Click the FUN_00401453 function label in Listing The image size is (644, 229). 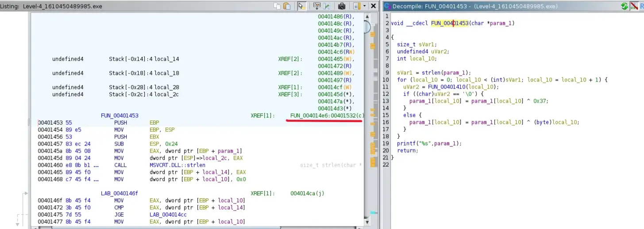click(x=120, y=115)
